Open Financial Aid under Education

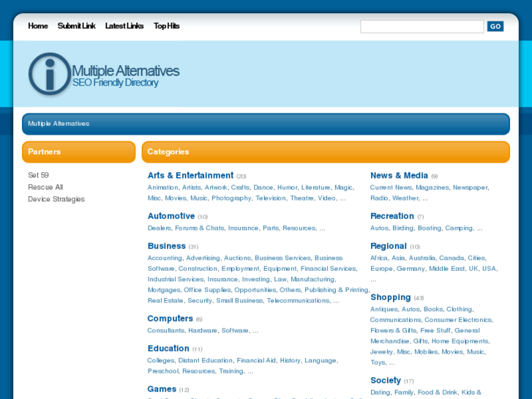point(256,360)
